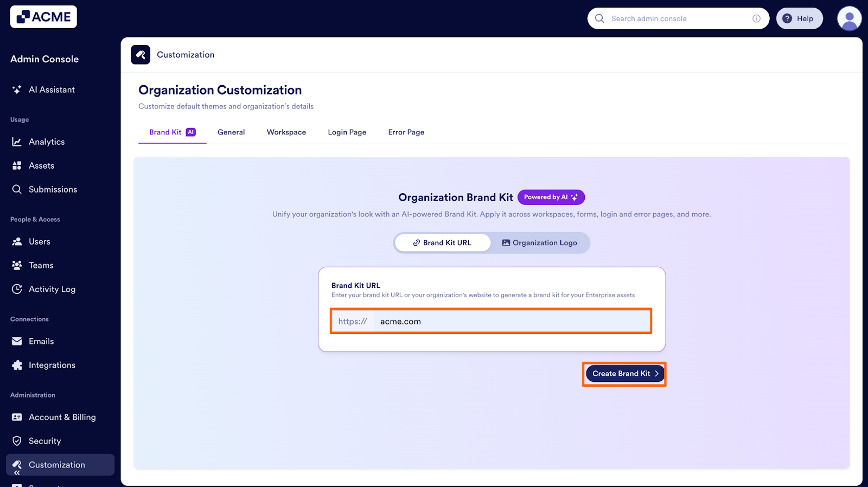Click the Customization breadcrumb title

[186, 55]
